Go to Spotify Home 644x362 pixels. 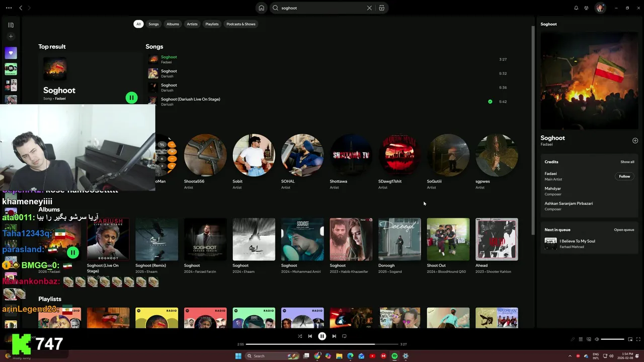click(x=261, y=8)
